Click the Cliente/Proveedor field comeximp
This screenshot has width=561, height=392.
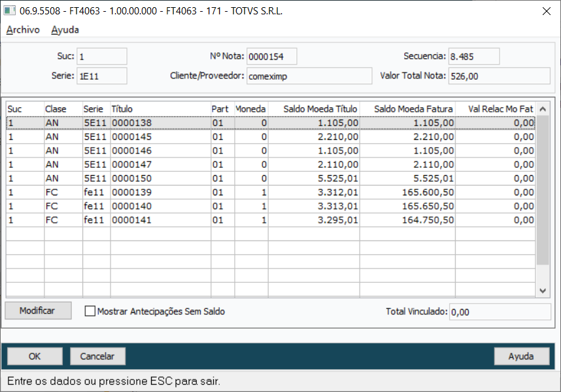[x=309, y=76]
